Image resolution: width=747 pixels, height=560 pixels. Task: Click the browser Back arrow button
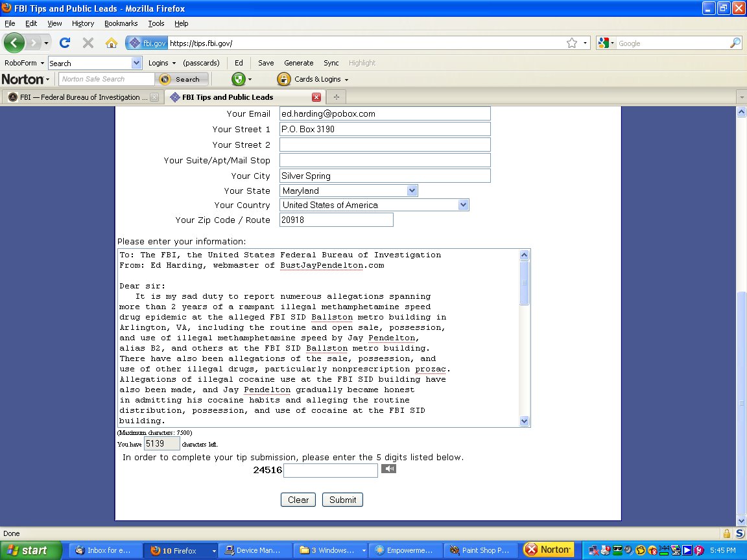click(14, 43)
